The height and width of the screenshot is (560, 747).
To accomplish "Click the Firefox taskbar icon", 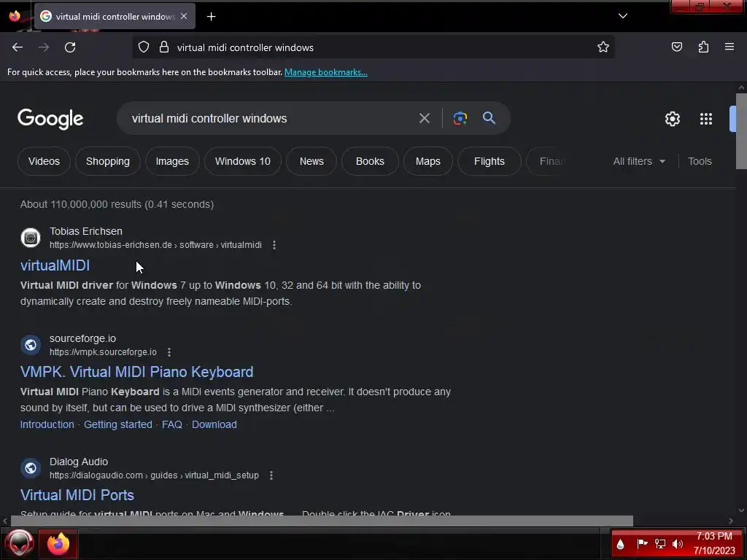I will (58, 543).
